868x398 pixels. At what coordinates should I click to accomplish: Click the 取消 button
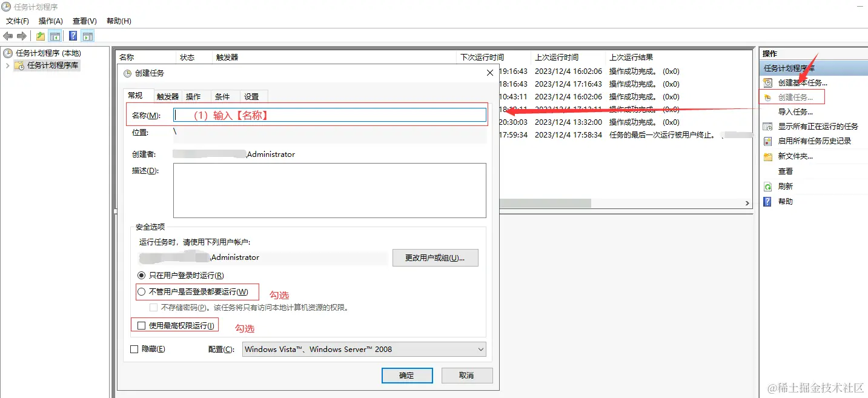click(x=466, y=376)
